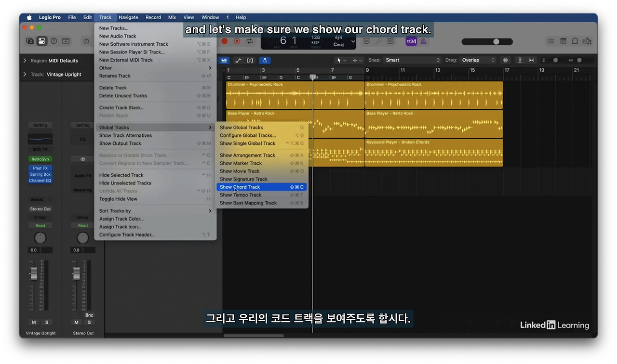Open the command-click tool menu
Viewport: 617px width, 364px height.
[357, 60]
